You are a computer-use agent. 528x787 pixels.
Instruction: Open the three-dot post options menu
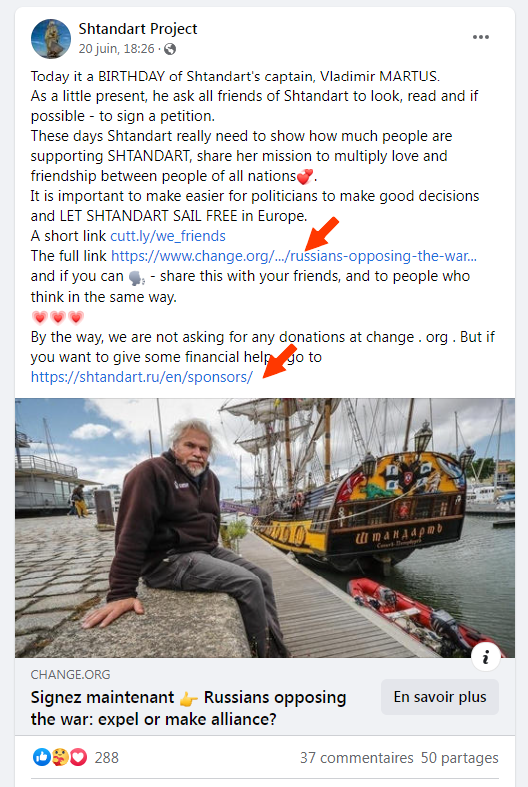(480, 37)
